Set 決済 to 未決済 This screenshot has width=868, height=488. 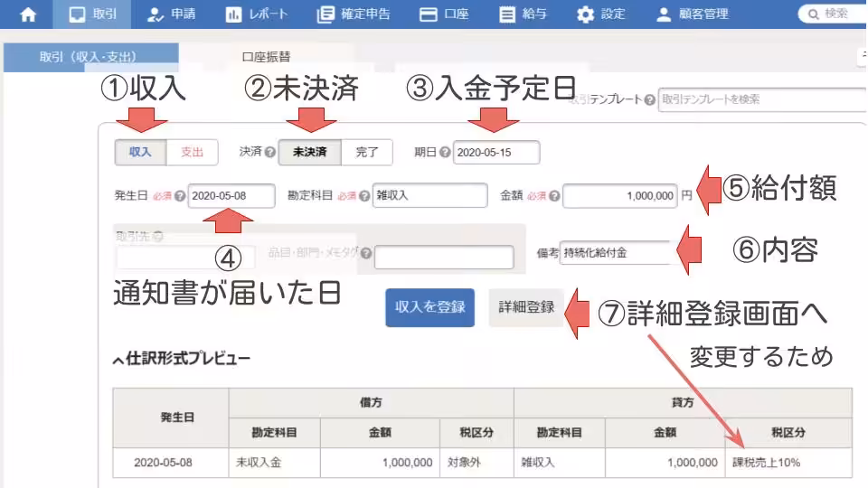[309, 152]
